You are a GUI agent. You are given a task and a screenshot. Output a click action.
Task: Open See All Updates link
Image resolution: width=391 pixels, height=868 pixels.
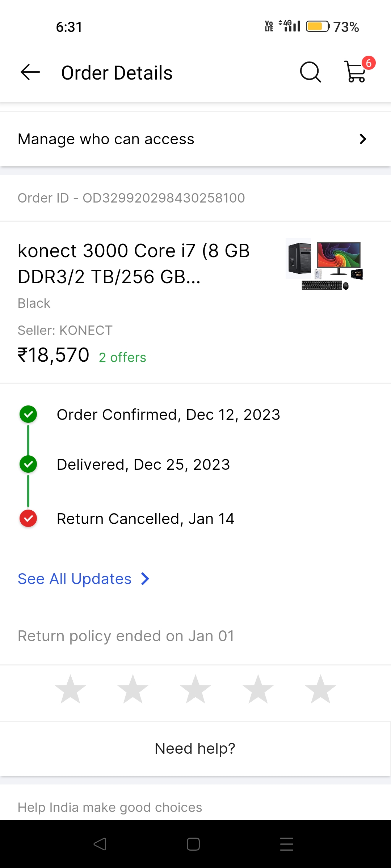tap(75, 579)
